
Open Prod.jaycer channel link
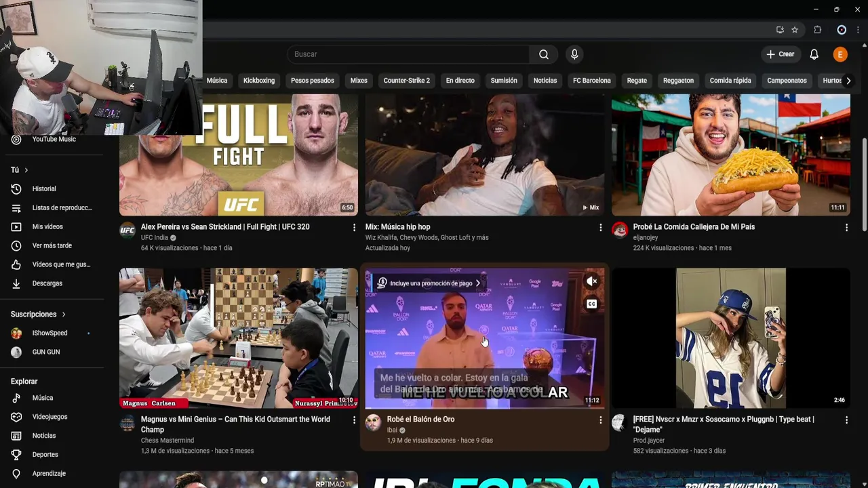[x=649, y=441]
